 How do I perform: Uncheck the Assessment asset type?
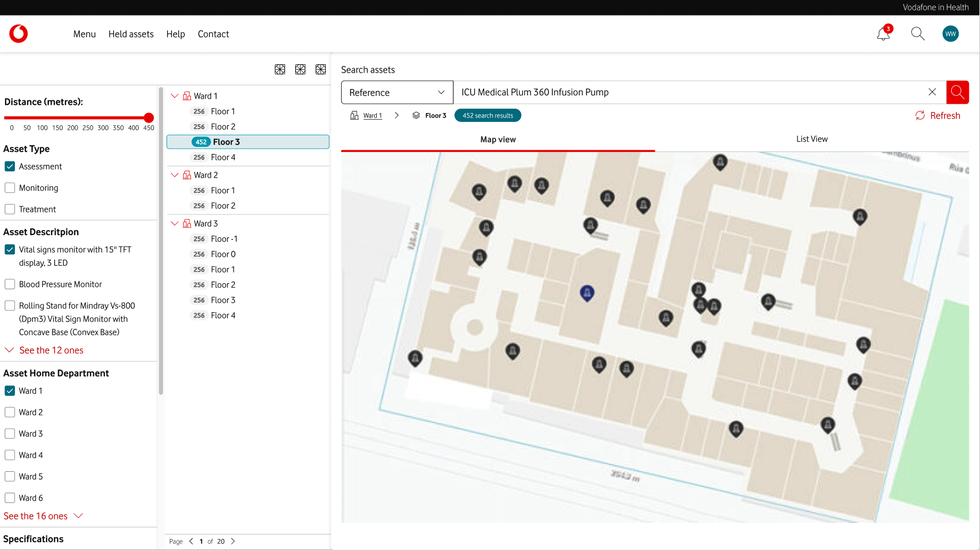pyautogui.click(x=10, y=166)
